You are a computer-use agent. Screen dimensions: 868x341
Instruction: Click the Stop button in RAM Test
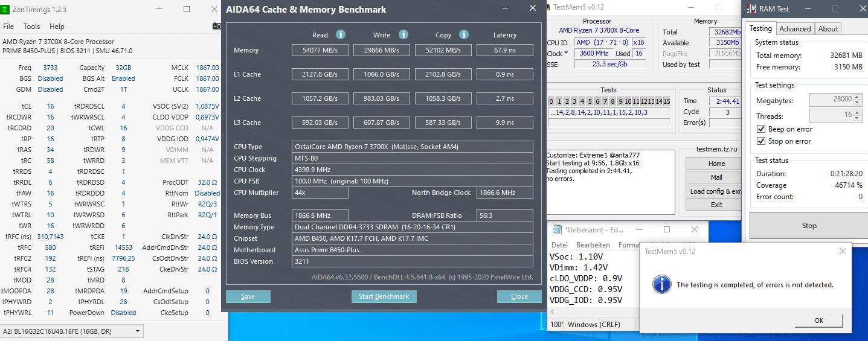(809, 226)
